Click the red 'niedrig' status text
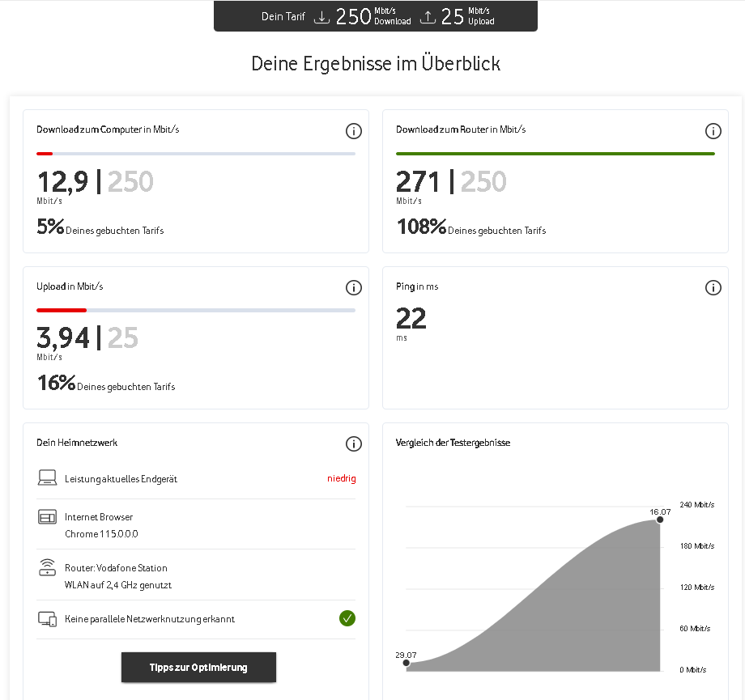Image resolution: width=745 pixels, height=700 pixels. pos(342,478)
